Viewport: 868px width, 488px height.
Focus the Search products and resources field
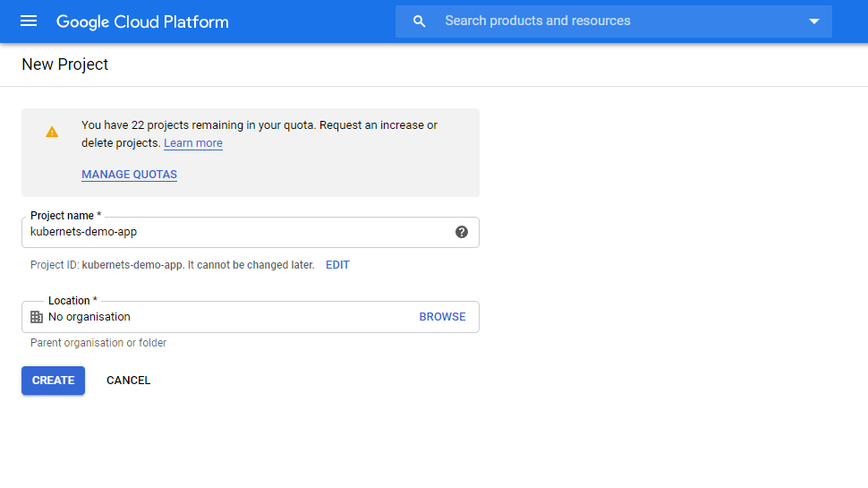click(613, 21)
